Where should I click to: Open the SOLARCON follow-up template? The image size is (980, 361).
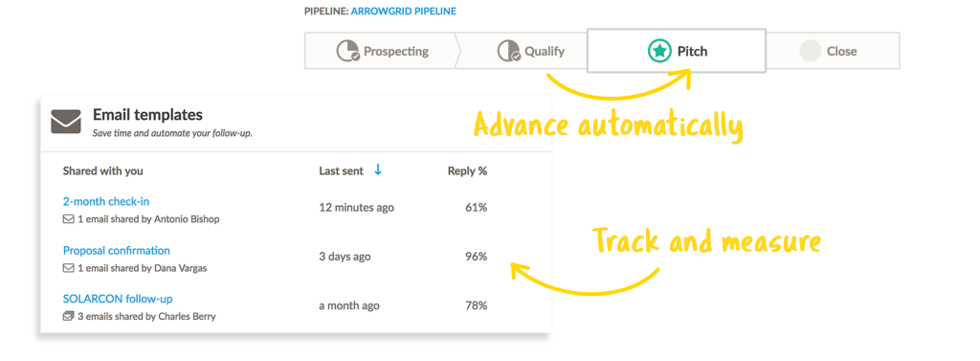pyautogui.click(x=118, y=299)
